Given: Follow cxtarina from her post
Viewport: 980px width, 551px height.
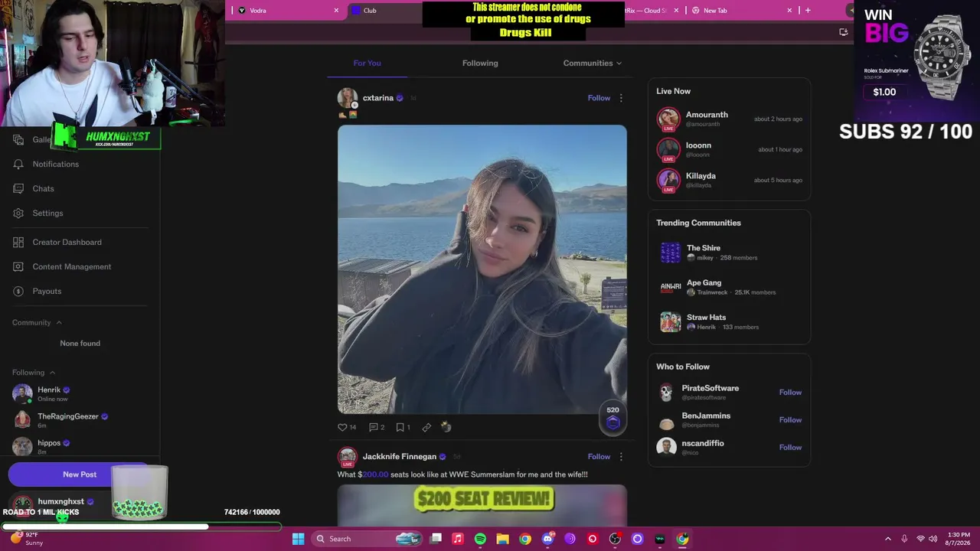Looking at the screenshot, I should pyautogui.click(x=599, y=98).
